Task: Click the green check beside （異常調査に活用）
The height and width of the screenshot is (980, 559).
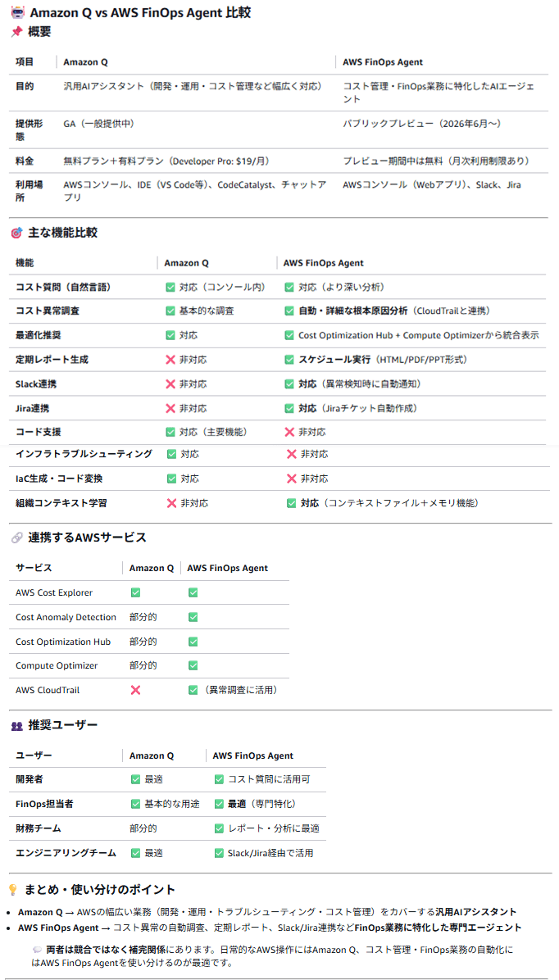Action: 193,690
